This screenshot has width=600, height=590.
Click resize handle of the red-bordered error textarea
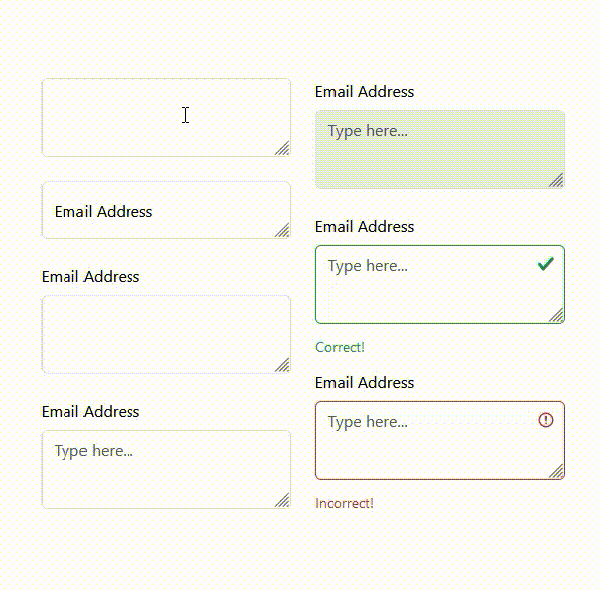(557, 471)
